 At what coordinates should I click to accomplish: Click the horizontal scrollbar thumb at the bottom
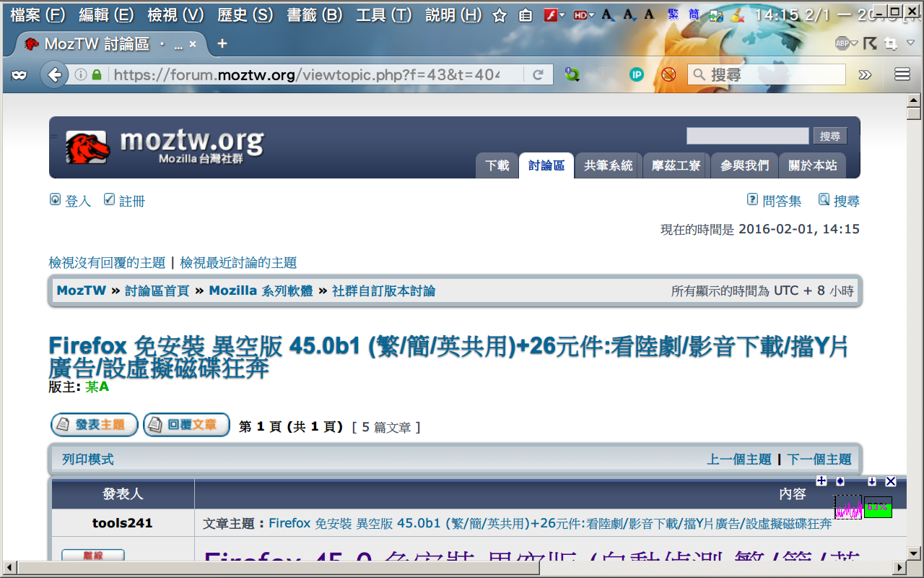277,568
